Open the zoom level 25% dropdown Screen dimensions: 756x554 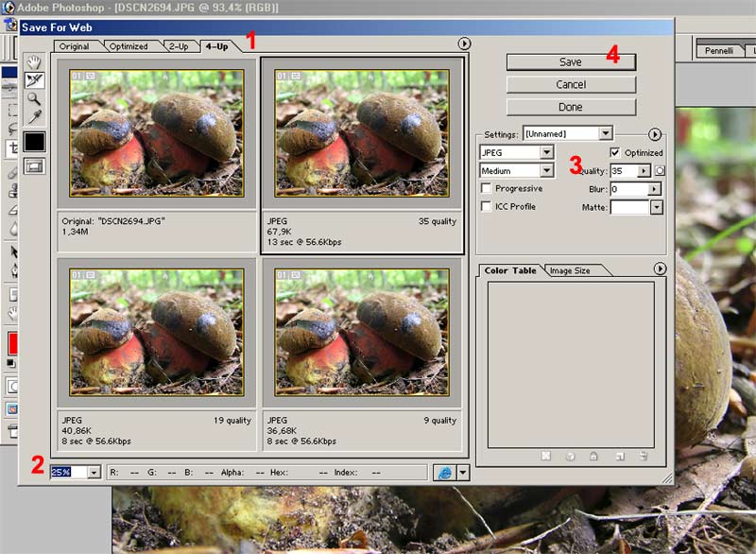(94, 472)
